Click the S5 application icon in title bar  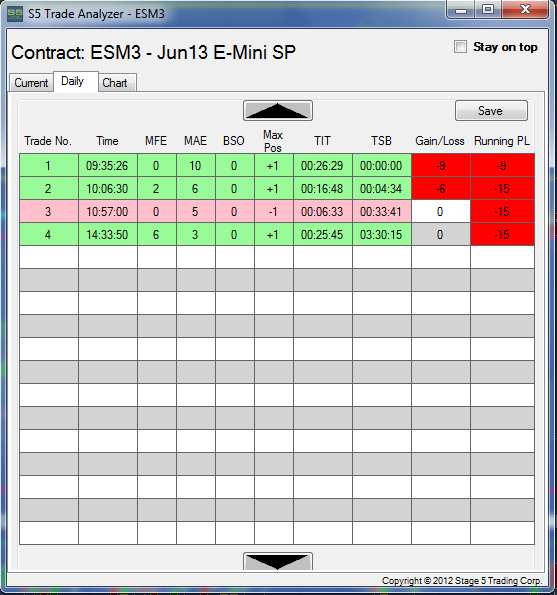(15, 14)
